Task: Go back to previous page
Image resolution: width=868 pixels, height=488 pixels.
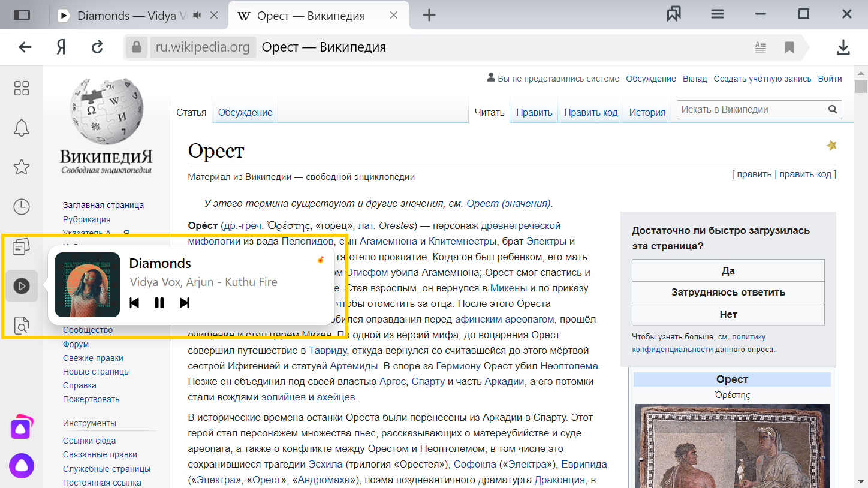Action: pos(25,47)
